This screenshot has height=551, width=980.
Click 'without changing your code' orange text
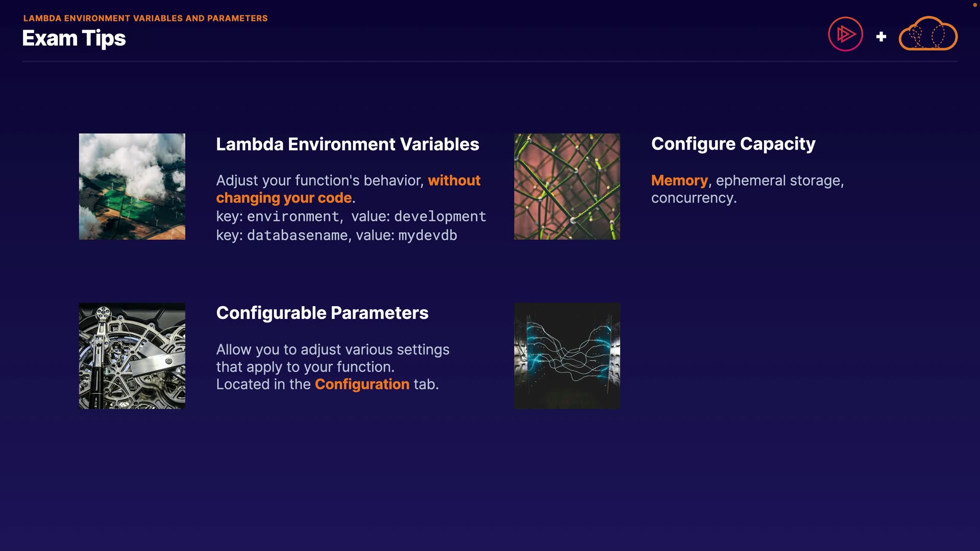click(284, 198)
